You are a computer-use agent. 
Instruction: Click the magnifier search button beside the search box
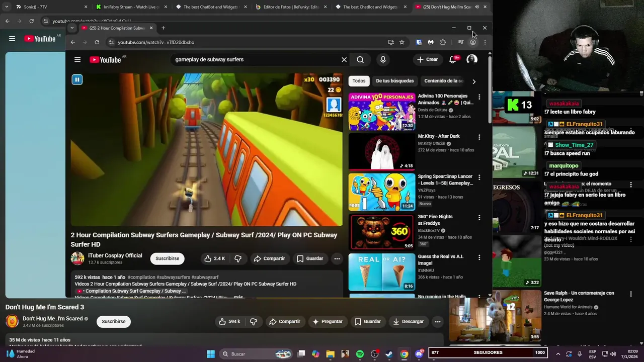(360, 60)
